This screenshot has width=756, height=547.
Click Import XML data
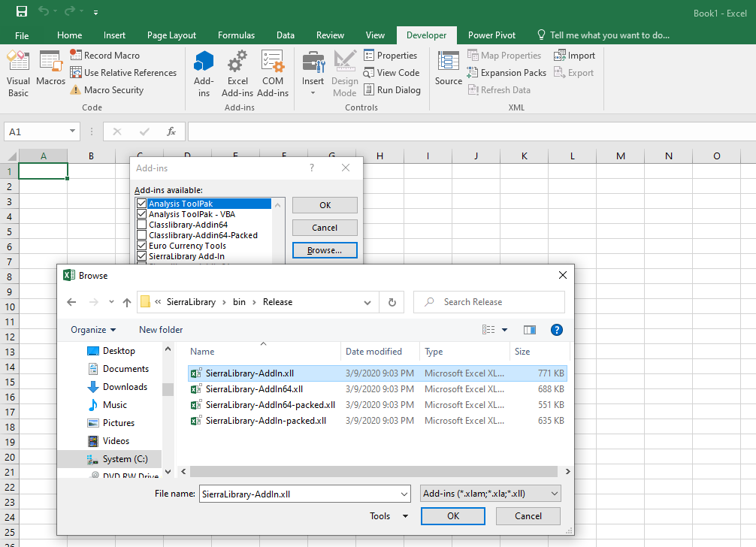[575, 56]
